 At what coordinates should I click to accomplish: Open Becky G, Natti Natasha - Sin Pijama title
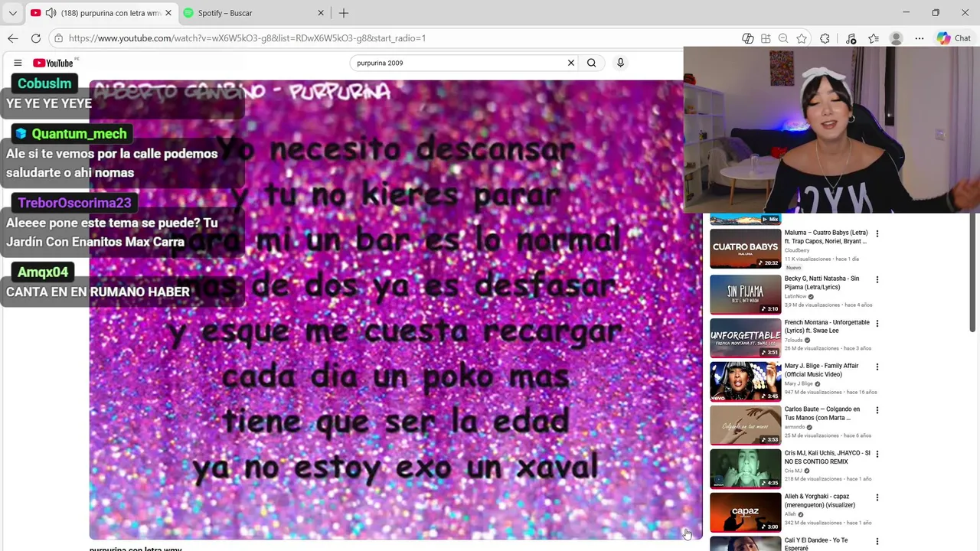coord(822,282)
